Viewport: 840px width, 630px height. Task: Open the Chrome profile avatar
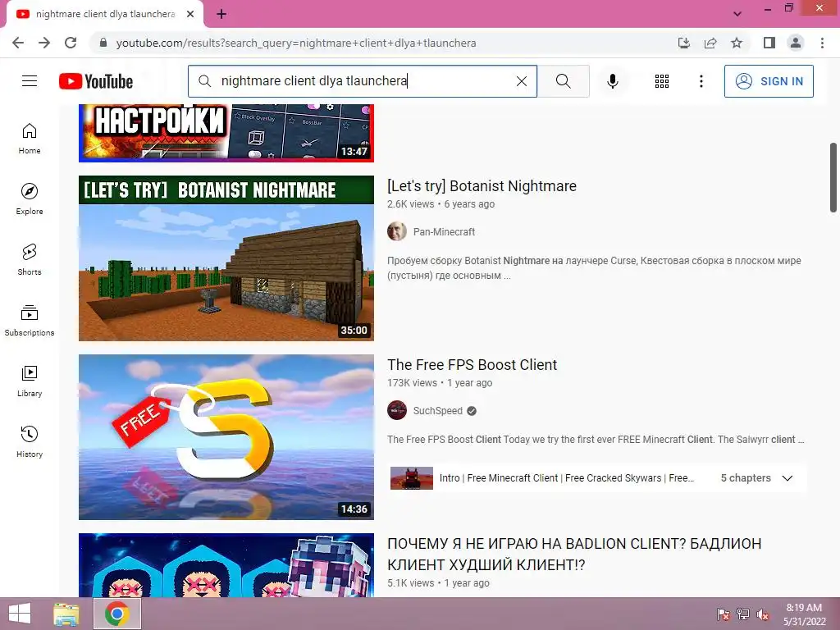click(x=796, y=43)
